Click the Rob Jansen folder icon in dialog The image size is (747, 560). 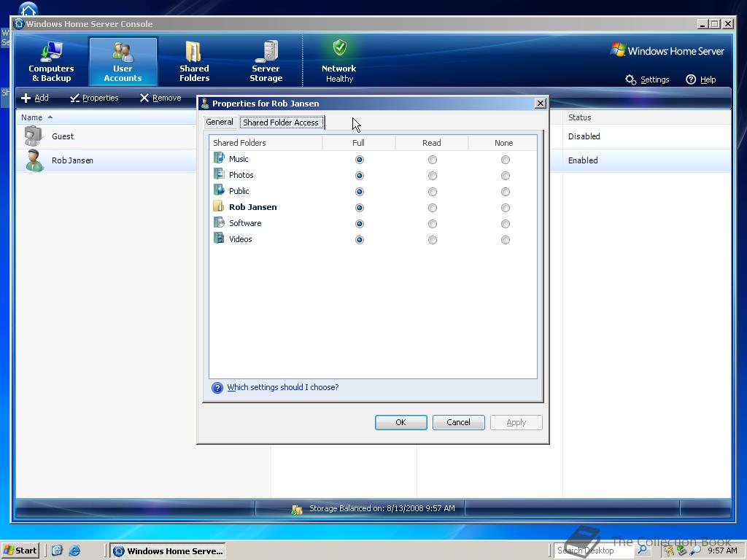pos(219,206)
